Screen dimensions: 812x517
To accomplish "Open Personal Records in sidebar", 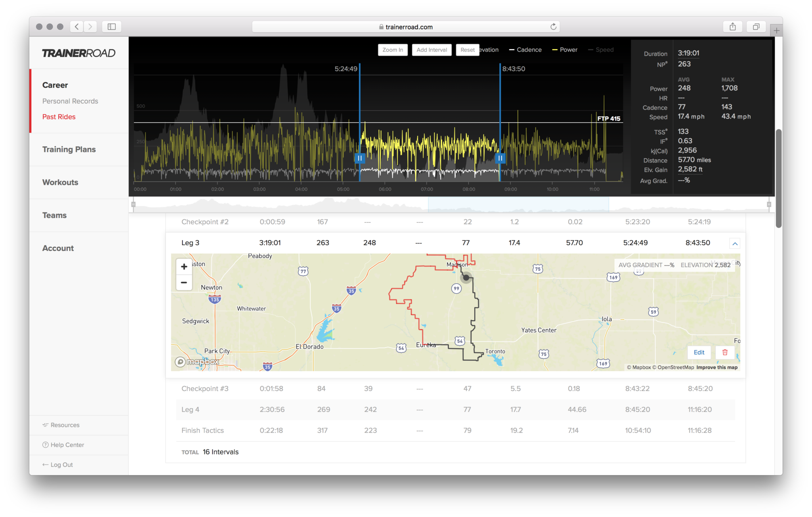I will coord(70,101).
